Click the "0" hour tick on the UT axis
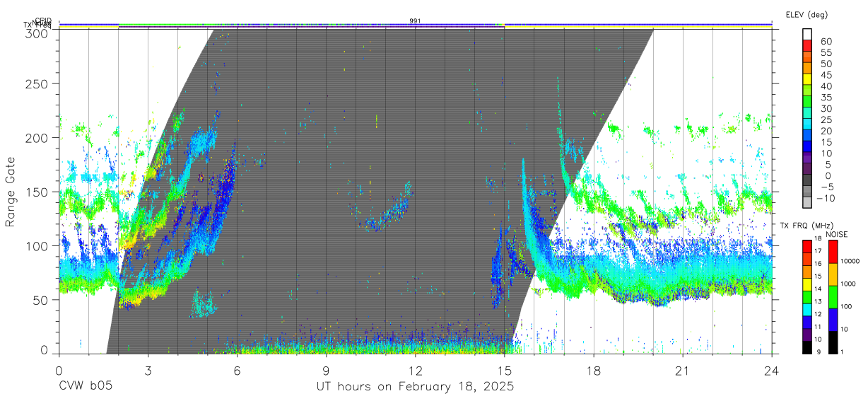Image resolution: width=868 pixels, height=401 pixels. 59,371
